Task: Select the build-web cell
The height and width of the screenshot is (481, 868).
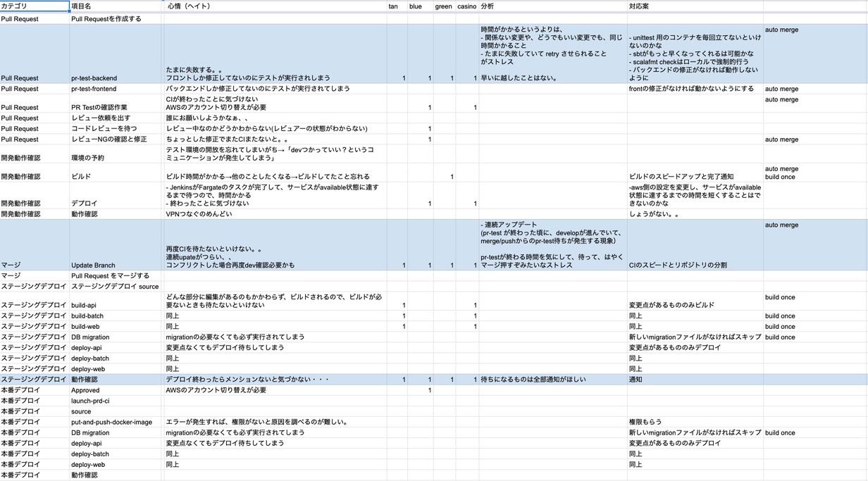Action: click(117, 327)
